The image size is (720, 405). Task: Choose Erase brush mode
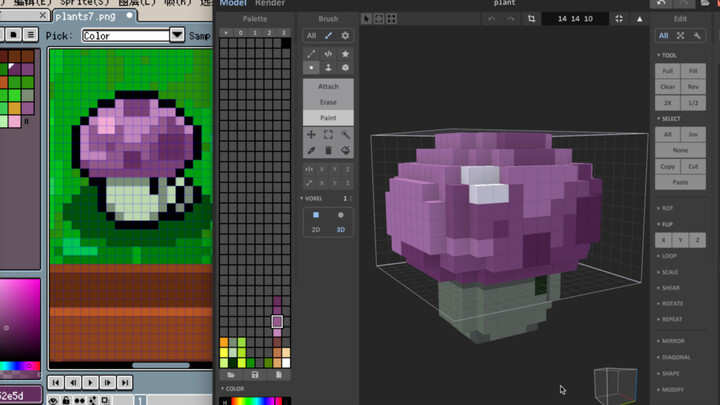tap(328, 102)
